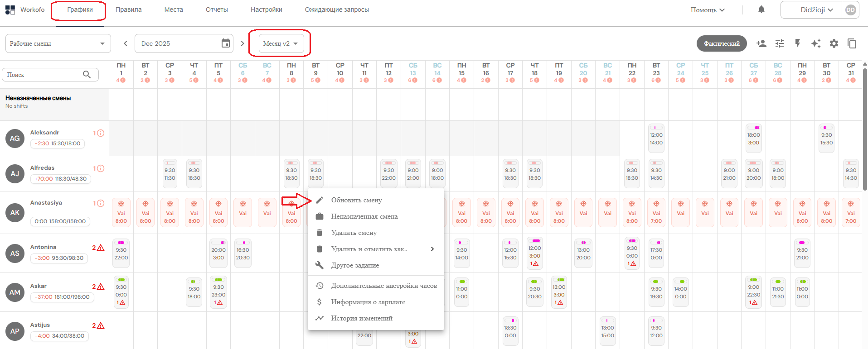Click the AM avatar of Askar
The width and height of the screenshot is (868, 349).
click(x=15, y=292)
